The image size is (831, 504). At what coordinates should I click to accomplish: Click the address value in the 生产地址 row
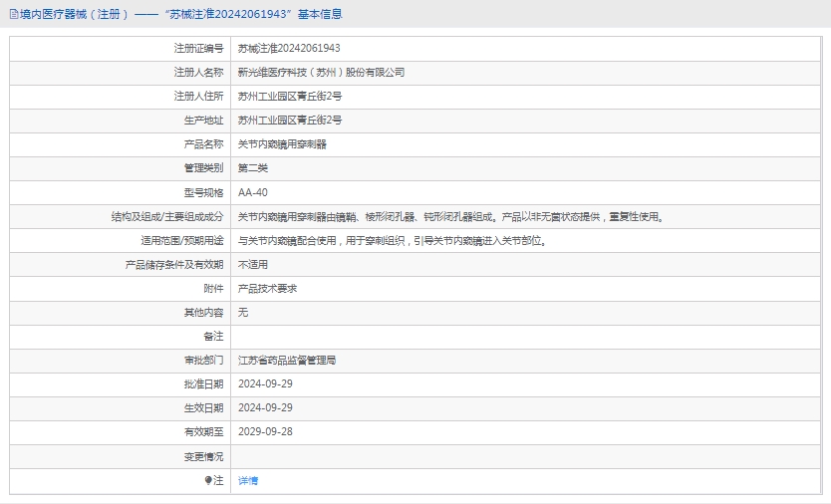[290, 120]
